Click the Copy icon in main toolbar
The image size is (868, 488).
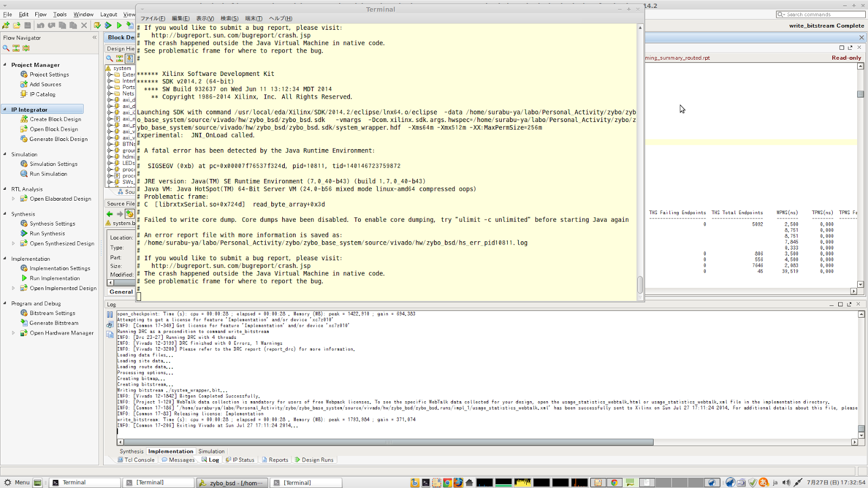click(x=62, y=25)
